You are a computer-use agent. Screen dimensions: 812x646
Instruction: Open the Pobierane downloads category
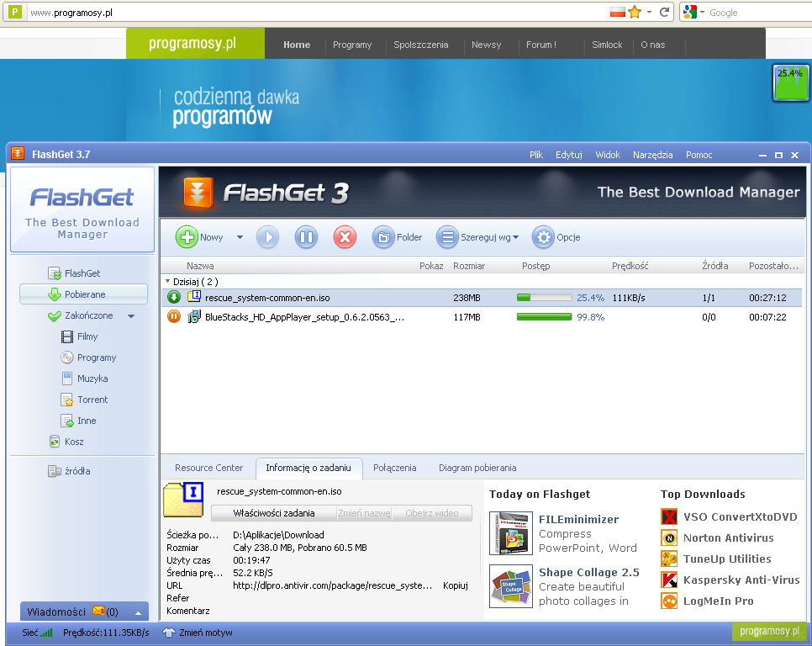[x=83, y=294]
